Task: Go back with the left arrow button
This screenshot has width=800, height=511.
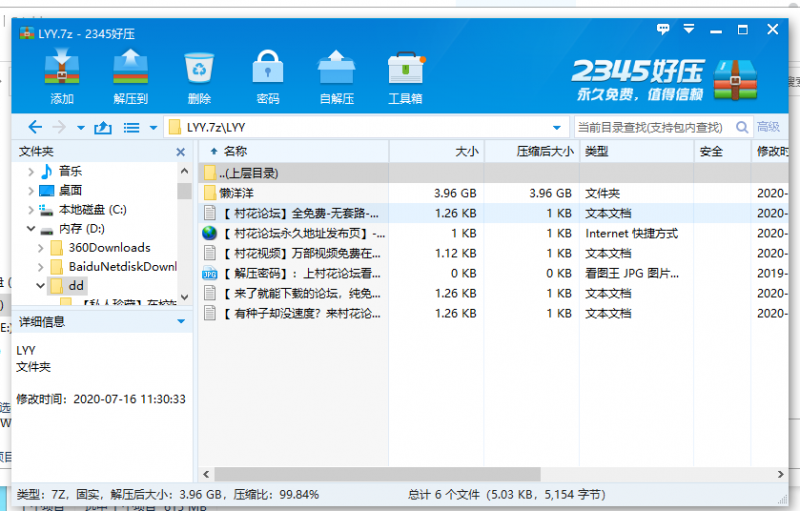Action: point(35,127)
